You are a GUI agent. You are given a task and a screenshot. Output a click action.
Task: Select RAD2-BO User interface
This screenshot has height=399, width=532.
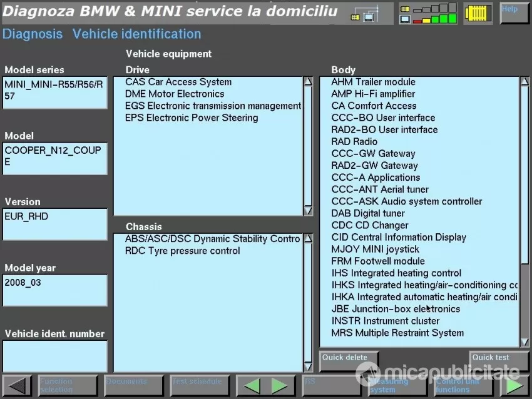click(384, 129)
